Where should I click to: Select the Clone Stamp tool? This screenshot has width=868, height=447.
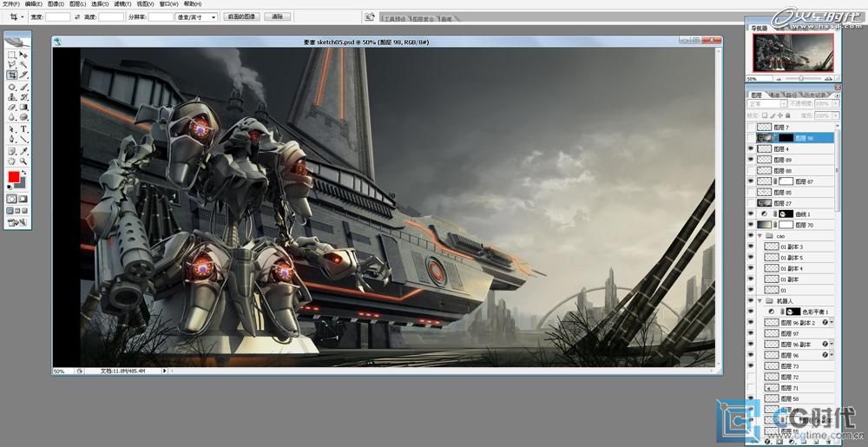point(11,97)
